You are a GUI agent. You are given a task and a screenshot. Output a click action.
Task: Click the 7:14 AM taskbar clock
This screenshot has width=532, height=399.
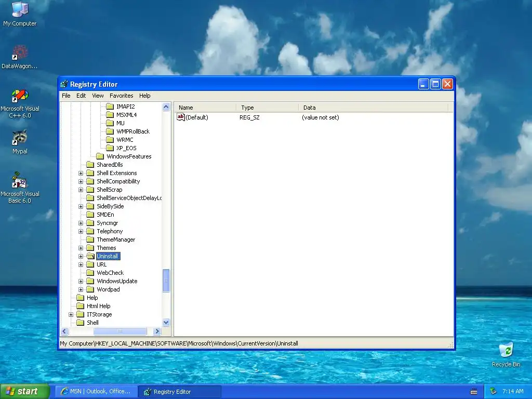click(513, 392)
